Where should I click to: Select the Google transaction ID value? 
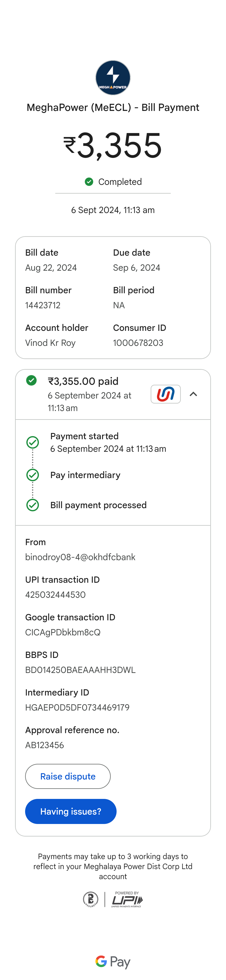coord(63,632)
